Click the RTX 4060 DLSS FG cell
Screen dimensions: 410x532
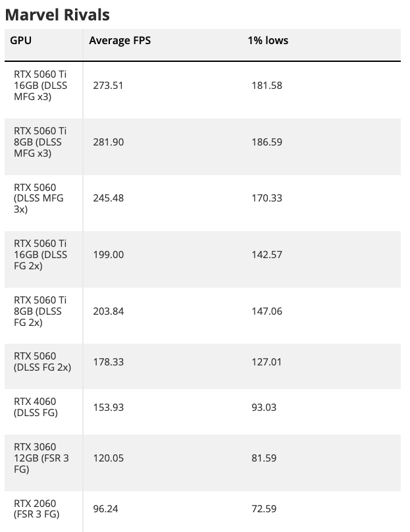point(36,407)
